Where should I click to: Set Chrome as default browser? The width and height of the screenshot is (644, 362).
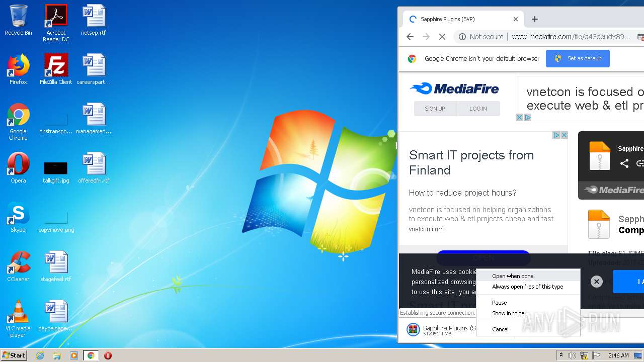pos(578,58)
